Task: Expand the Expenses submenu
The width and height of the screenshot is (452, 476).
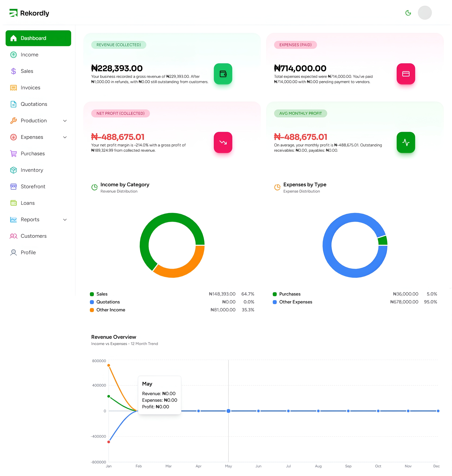Action: pos(65,137)
